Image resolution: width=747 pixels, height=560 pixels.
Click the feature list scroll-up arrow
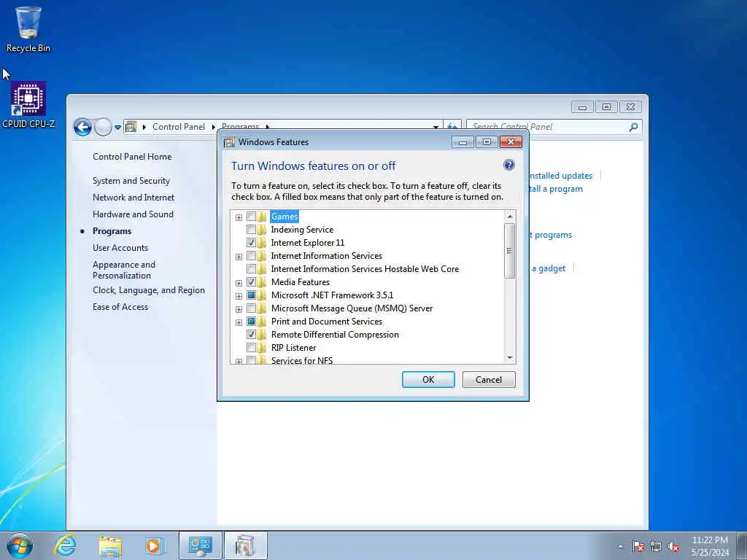pos(510,217)
